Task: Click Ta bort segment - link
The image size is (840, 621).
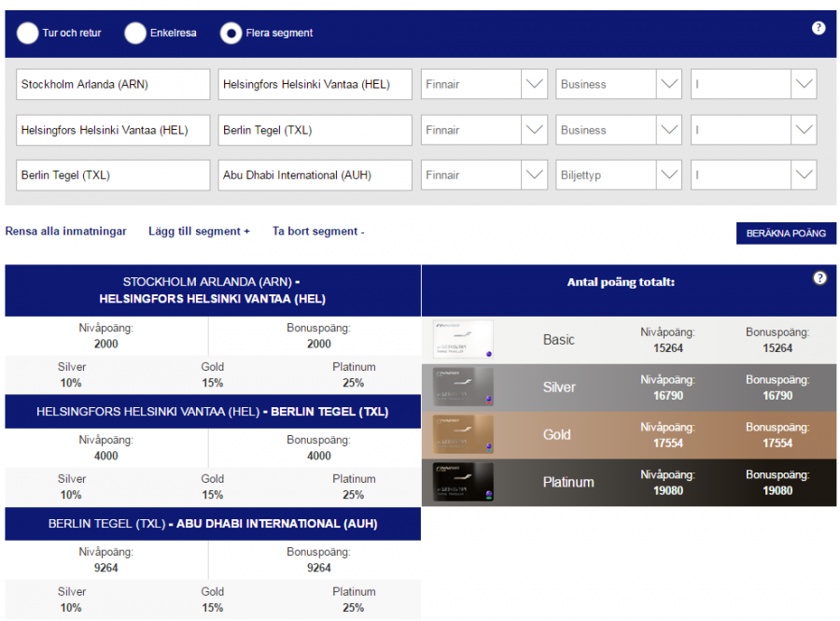Action: click(x=318, y=232)
